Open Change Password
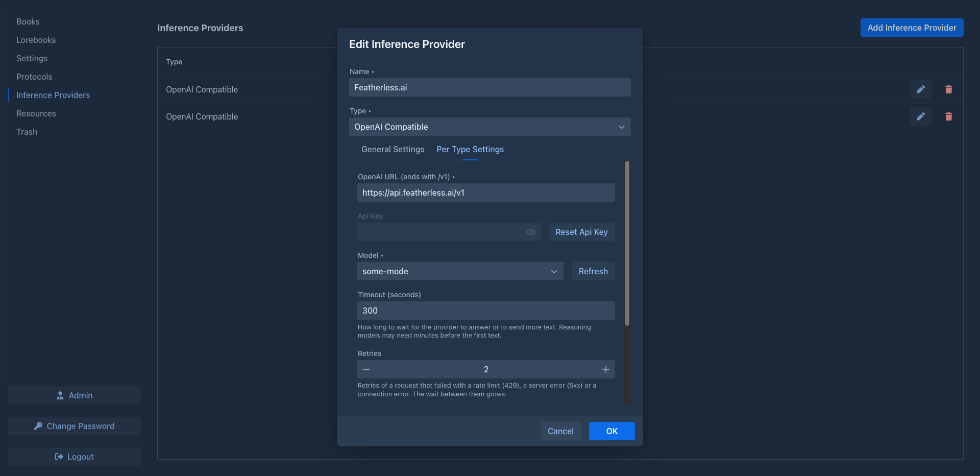This screenshot has height=476, width=980. click(75, 426)
